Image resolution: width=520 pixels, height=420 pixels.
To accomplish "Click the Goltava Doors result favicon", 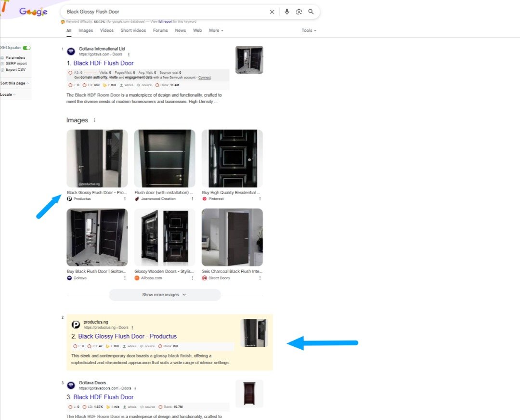I will click(71, 385).
